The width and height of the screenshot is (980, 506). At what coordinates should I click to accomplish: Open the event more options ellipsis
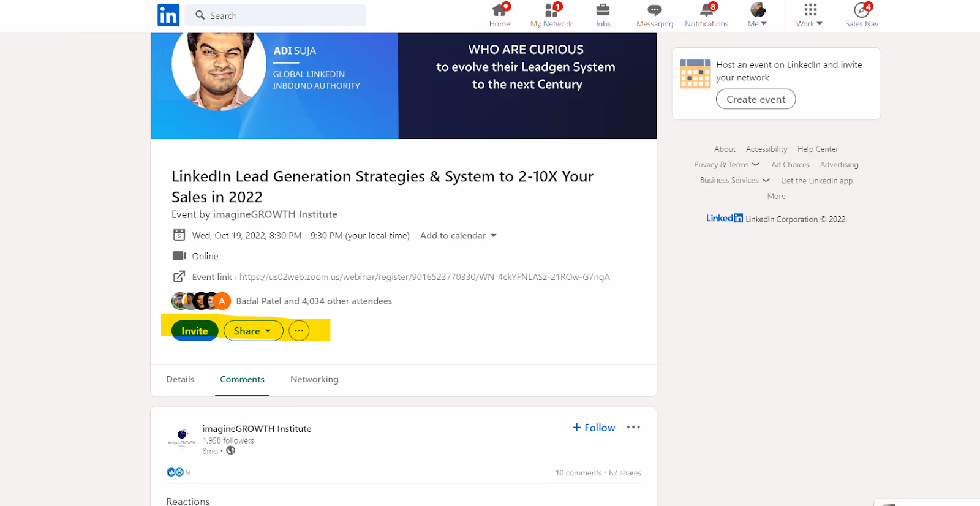coord(299,331)
